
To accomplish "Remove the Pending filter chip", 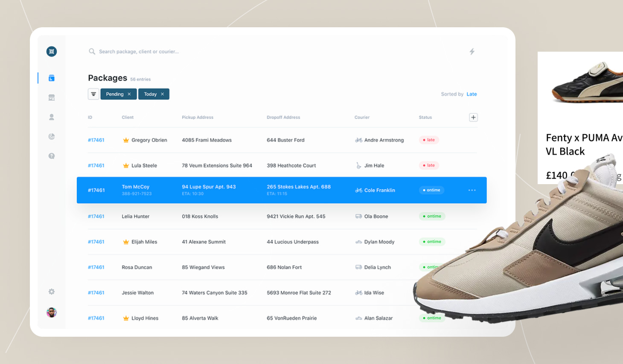I will tap(129, 94).
